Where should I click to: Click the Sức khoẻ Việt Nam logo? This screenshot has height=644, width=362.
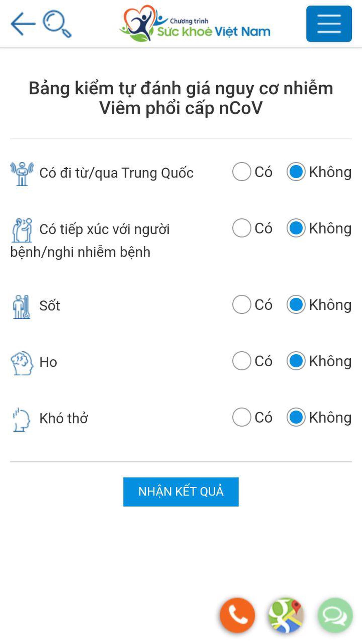(x=195, y=24)
